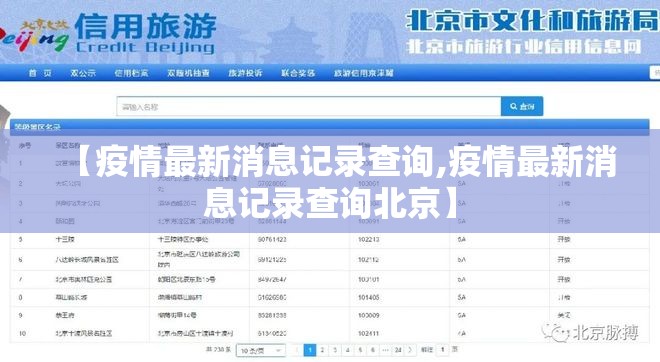Click the next page arrow
The image size is (660, 362).
[x=410, y=350]
